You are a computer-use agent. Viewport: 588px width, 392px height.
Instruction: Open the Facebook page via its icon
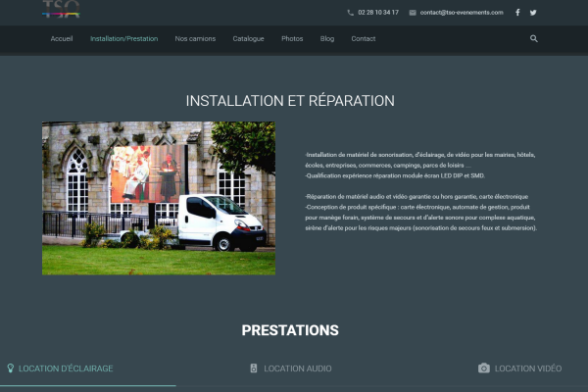tap(517, 13)
